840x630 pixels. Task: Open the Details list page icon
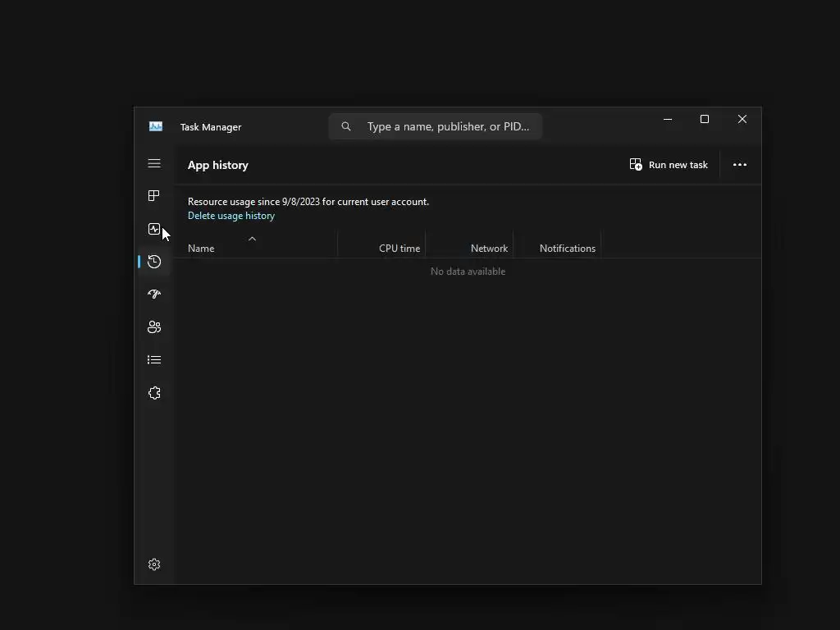point(153,359)
